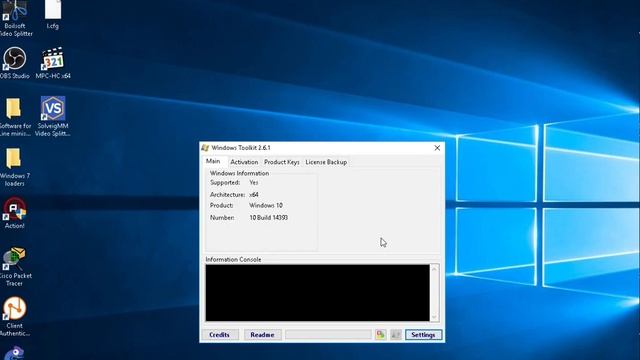640x360 pixels.
Task: Click the 'Yes' supported value
Action: (253, 182)
